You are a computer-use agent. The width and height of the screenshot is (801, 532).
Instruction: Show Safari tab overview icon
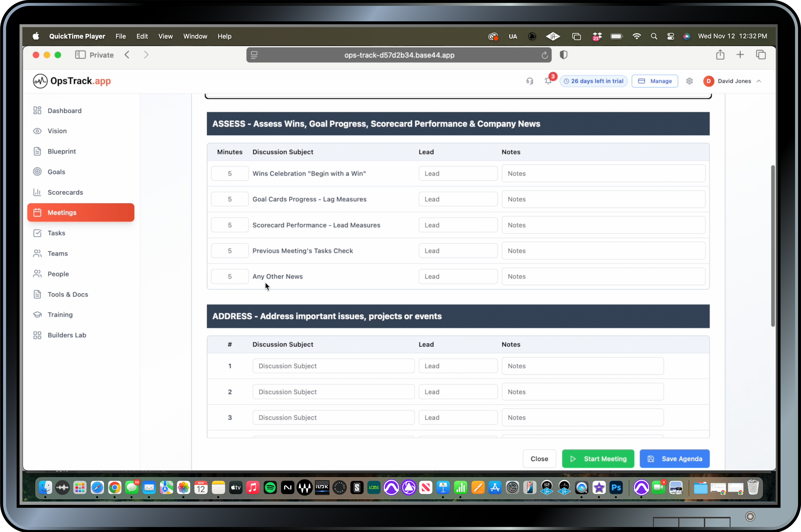pyautogui.click(x=761, y=55)
